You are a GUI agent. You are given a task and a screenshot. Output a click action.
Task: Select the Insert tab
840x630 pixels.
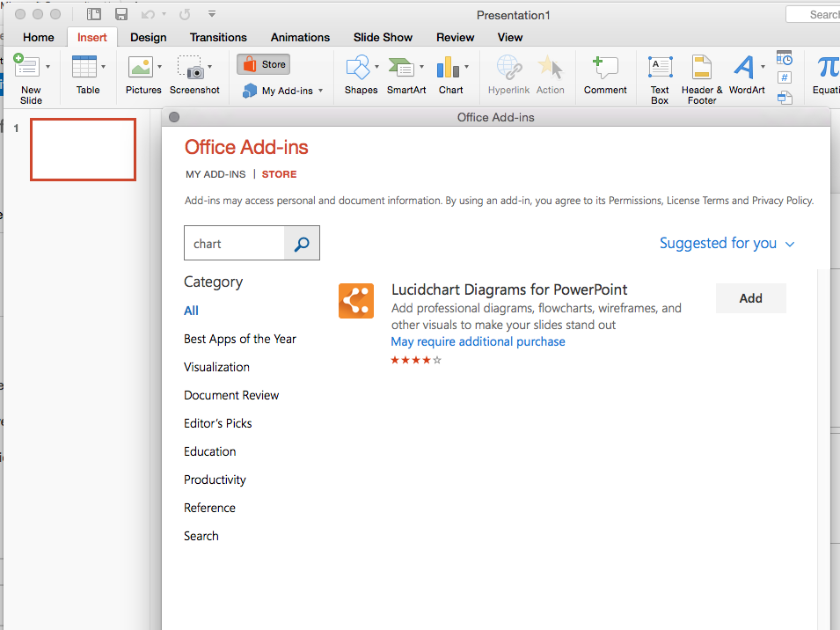click(92, 38)
